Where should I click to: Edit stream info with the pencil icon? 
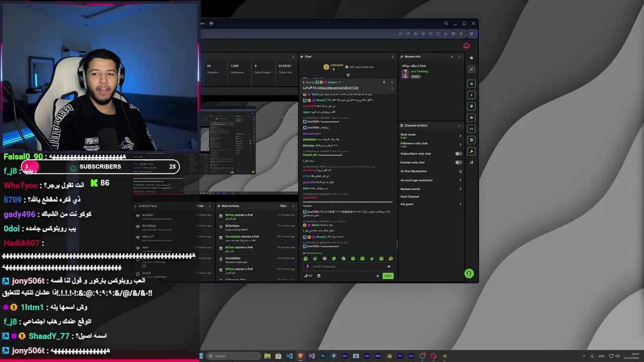click(452, 56)
